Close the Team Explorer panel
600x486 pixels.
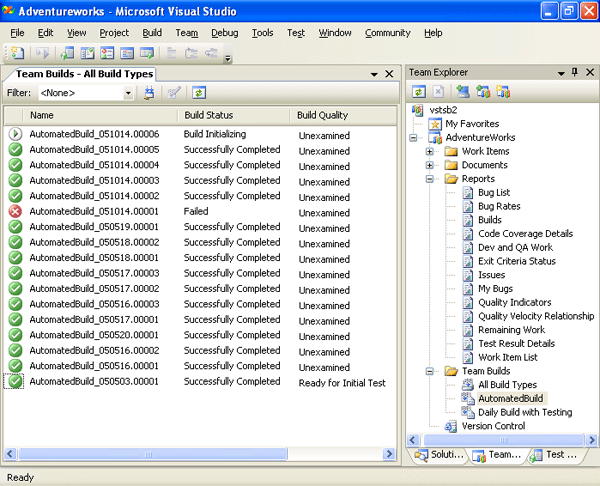590,72
